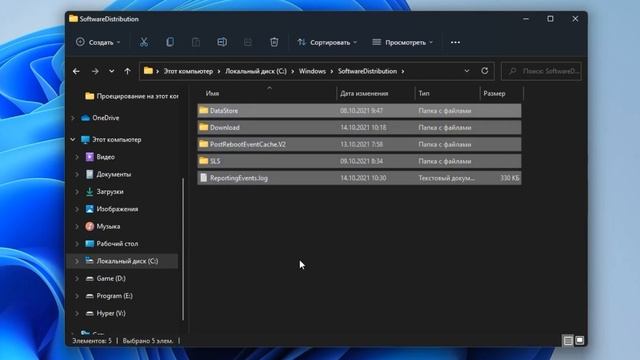Click Локальный диск (C:) in address breadcrumb

coord(256,71)
